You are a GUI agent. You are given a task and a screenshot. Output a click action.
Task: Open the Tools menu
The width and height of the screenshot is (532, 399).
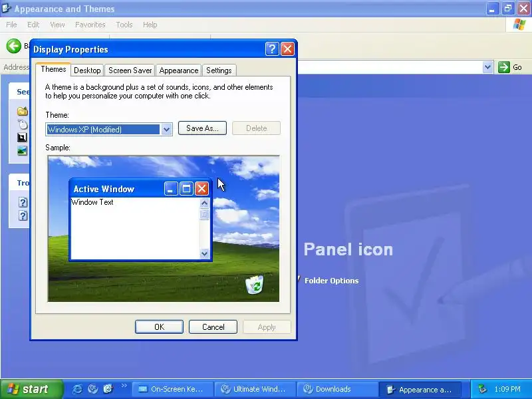(124, 25)
